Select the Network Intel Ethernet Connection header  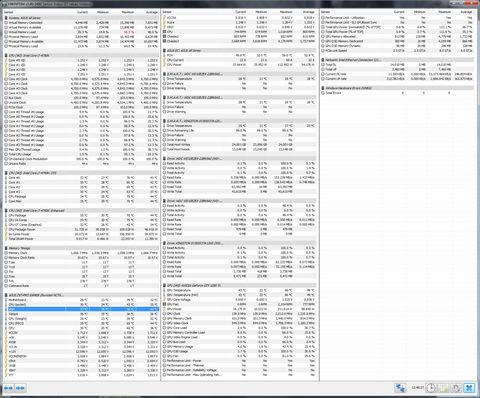pos(397,60)
